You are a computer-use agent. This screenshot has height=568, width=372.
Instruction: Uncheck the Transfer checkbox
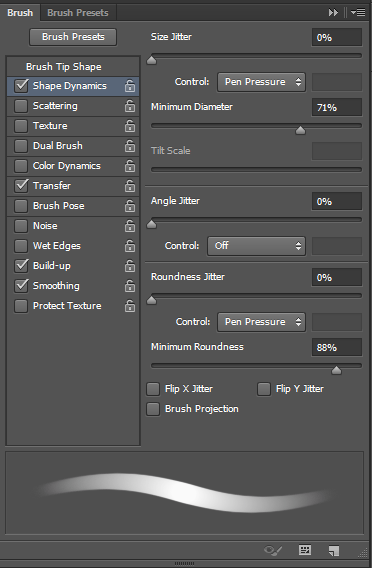pos(21,185)
